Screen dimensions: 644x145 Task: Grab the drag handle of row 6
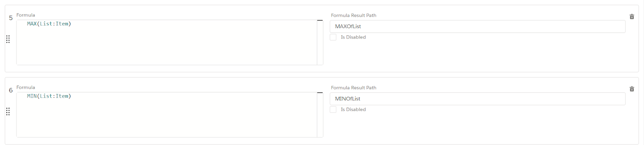coord(8,112)
